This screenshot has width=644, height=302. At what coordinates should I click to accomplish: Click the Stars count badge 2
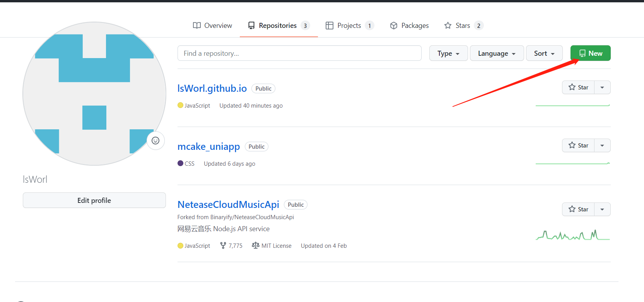(x=479, y=26)
